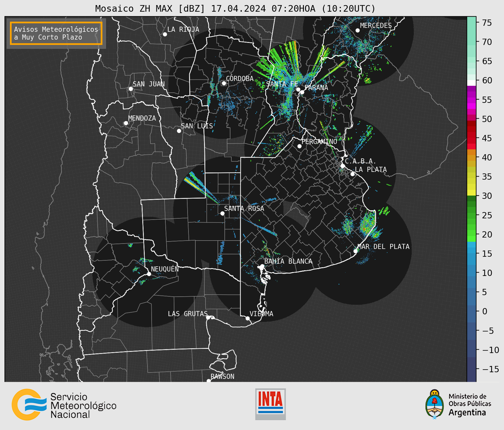The image size is (504, 430).
Task: Select the white dot marking Mendoza
Action: coord(126,123)
